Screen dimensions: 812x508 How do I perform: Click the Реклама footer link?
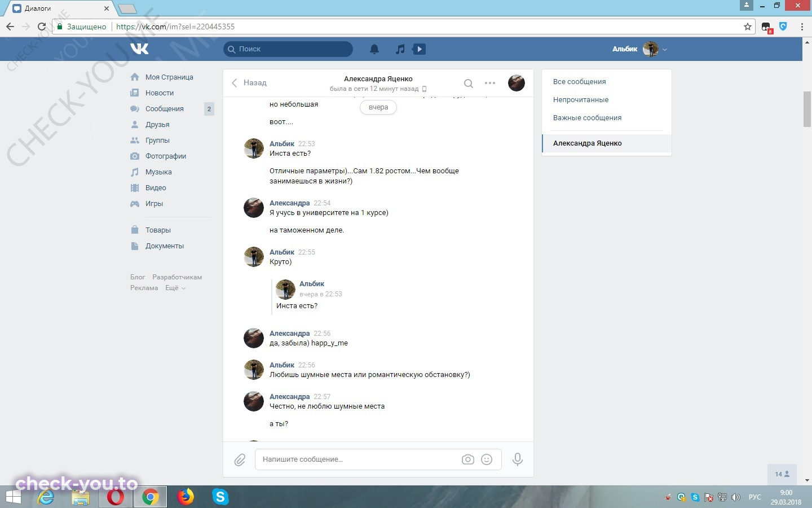(144, 288)
